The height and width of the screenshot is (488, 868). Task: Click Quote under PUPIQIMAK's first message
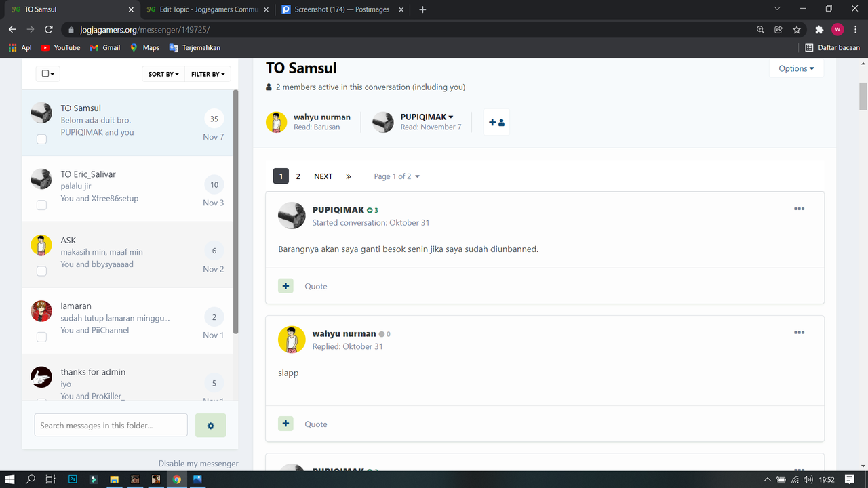tap(316, 287)
